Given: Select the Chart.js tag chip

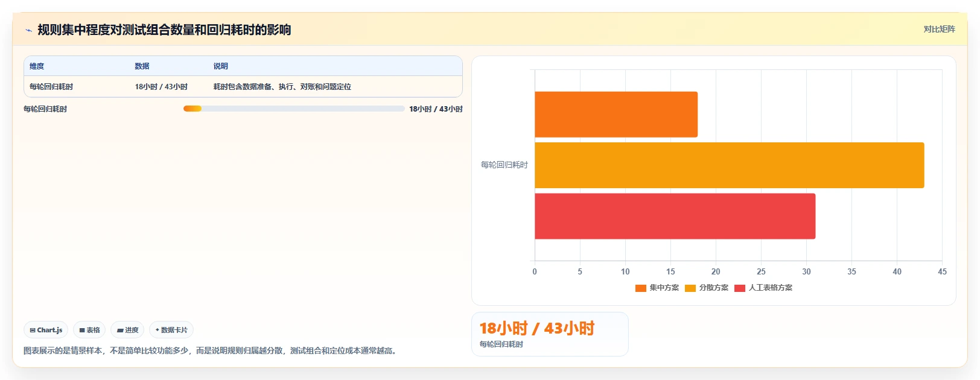Looking at the screenshot, I should click(46, 330).
